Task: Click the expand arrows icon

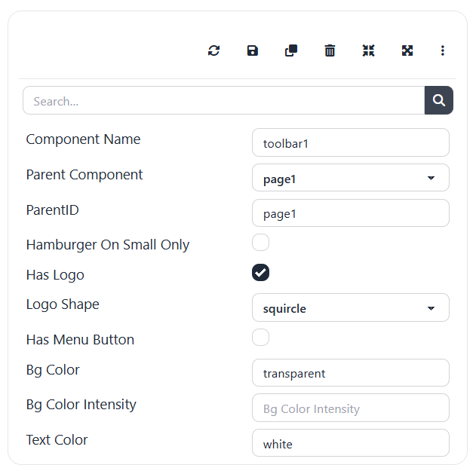Action: [x=407, y=50]
